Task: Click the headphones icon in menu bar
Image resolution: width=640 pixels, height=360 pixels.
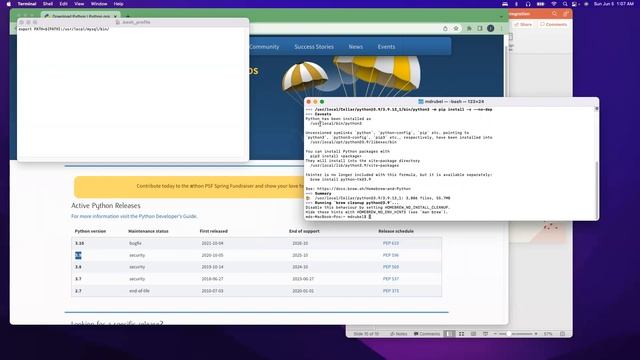Action: 528,4
